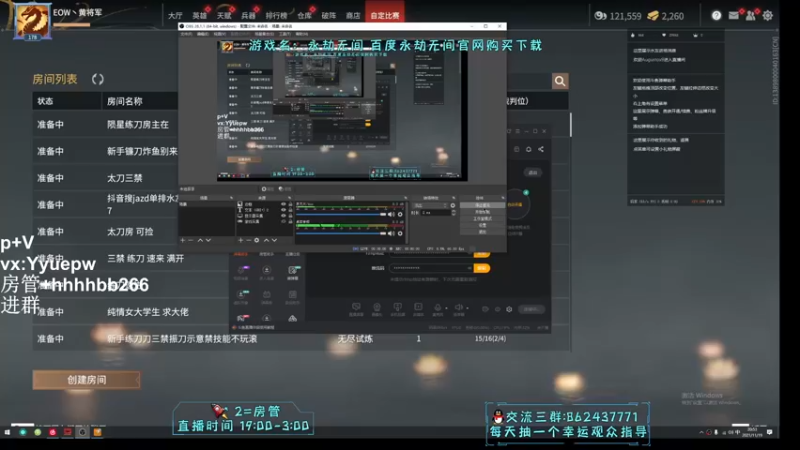Lock the 显示器采集 source
The height and width of the screenshot is (450, 800).
pyautogui.click(x=290, y=216)
